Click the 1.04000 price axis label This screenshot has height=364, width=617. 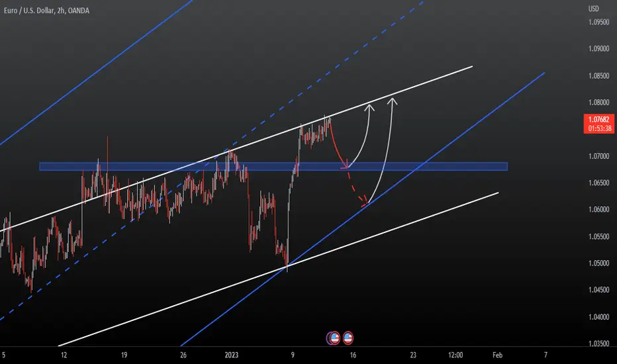click(x=598, y=317)
